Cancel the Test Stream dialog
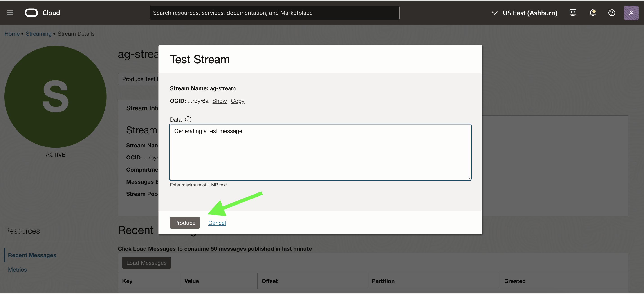The height and width of the screenshot is (294, 644). pos(217,223)
